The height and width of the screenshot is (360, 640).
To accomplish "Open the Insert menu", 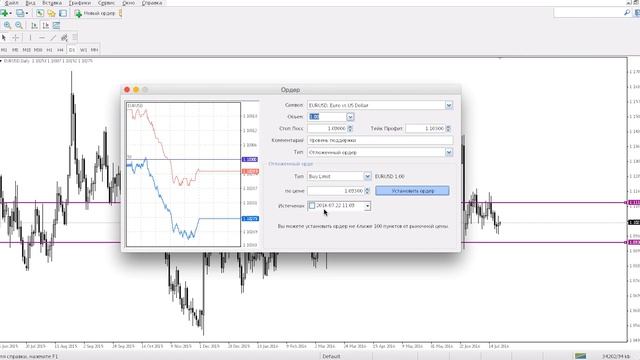I will point(52,3).
